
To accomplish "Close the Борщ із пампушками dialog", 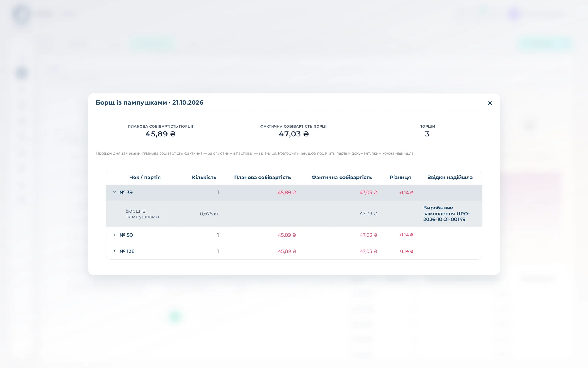I will [x=490, y=103].
